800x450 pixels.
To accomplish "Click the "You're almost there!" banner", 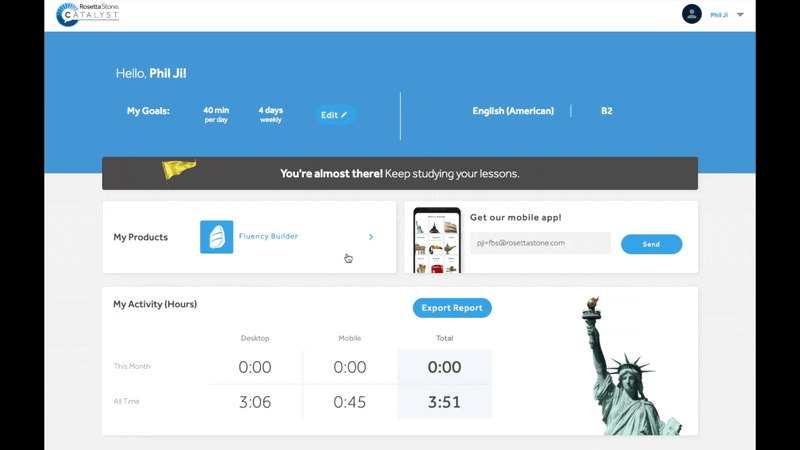I will click(400, 173).
